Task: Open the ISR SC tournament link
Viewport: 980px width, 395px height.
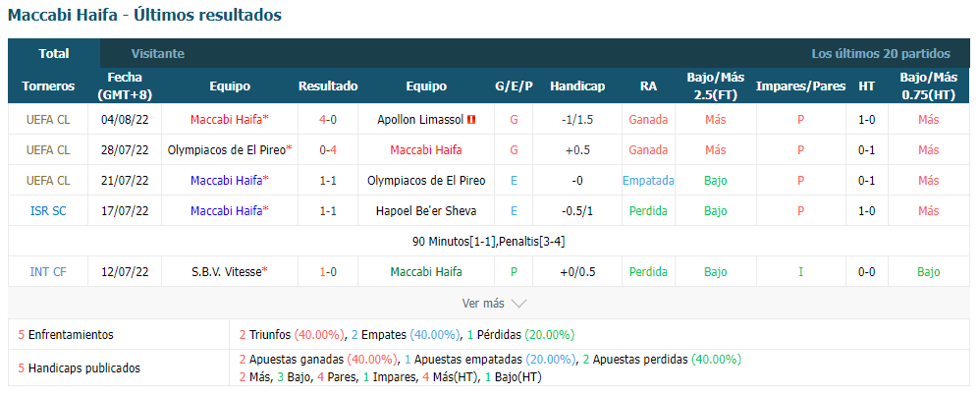Action: pyautogui.click(x=48, y=211)
